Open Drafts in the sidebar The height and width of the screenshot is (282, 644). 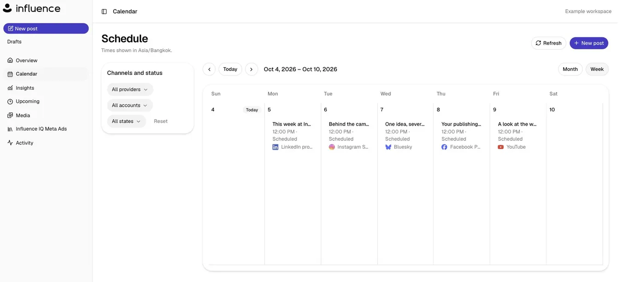pyautogui.click(x=14, y=42)
